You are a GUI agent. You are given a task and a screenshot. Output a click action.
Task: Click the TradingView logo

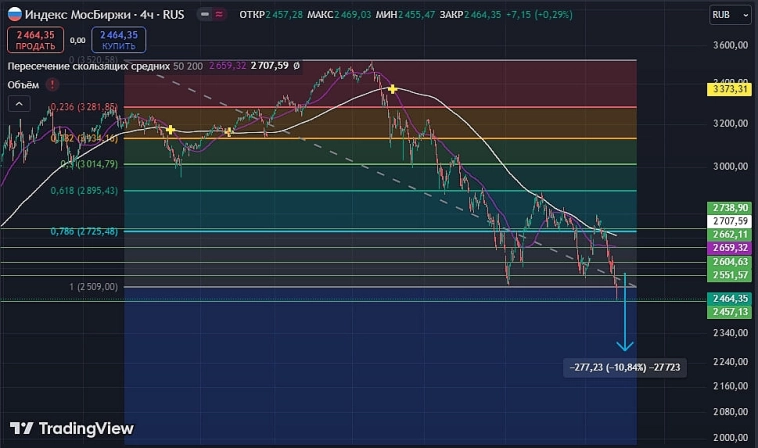tap(72, 427)
